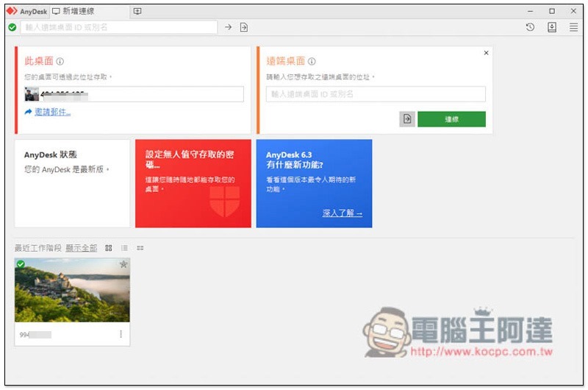The height and width of the screenshot is (390, 588).
Task: Click info icon next to 遠端桌面 heading
Action: click(312, 62)
